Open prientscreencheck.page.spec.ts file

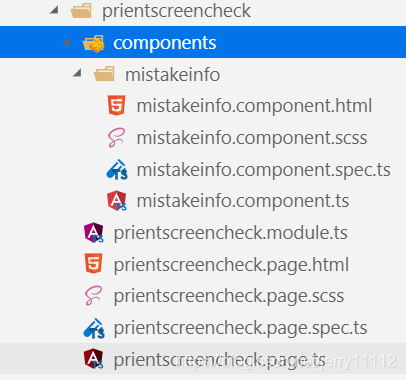(240, 328)
